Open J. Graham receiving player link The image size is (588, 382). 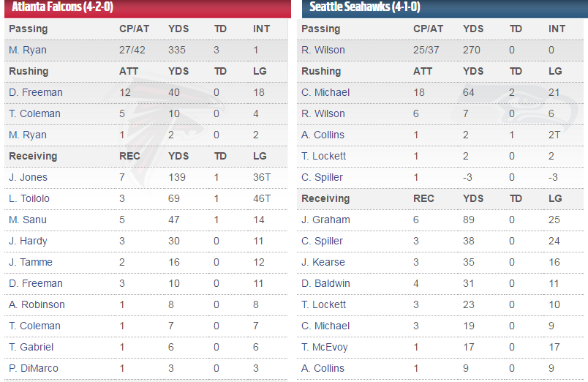[325, 220]
